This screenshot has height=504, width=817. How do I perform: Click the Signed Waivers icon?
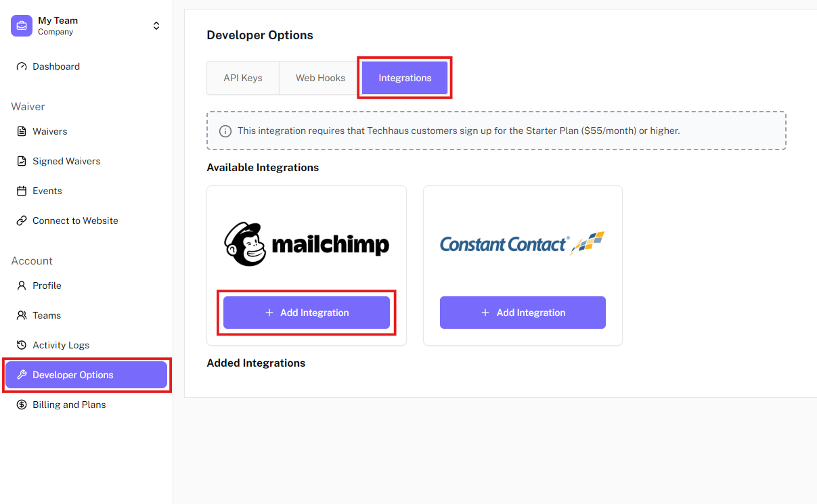point(22,161)
